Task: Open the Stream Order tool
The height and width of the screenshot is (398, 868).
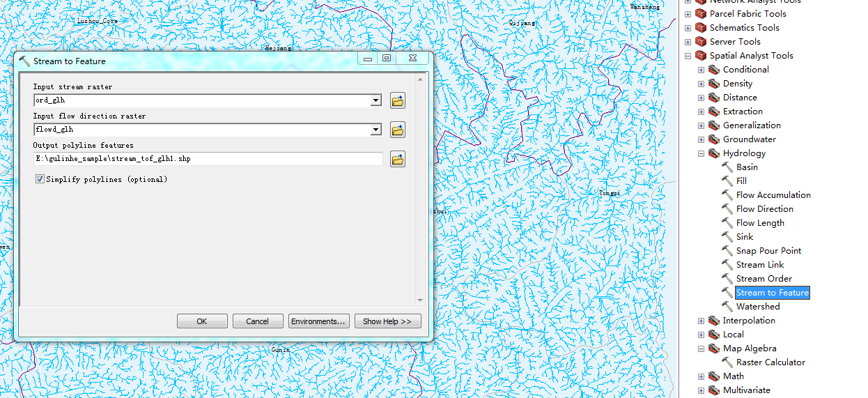Action: pos(764,279)
